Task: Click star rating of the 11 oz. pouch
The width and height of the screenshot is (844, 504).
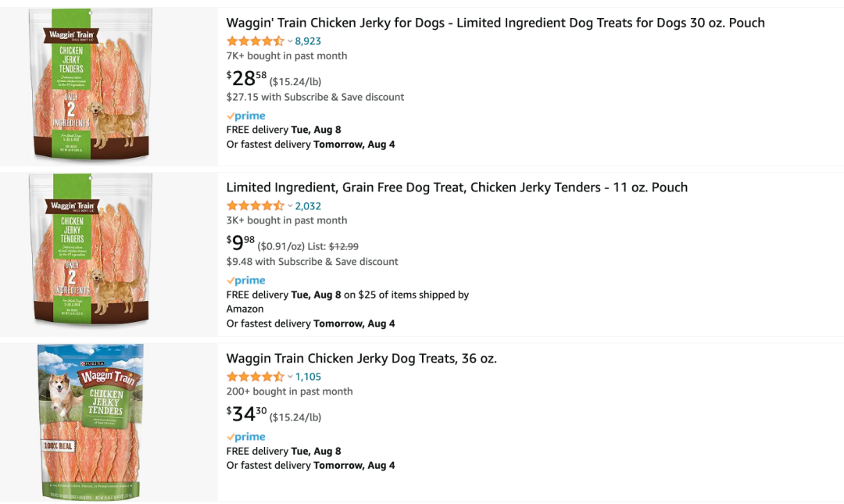Action: (255, 206)
